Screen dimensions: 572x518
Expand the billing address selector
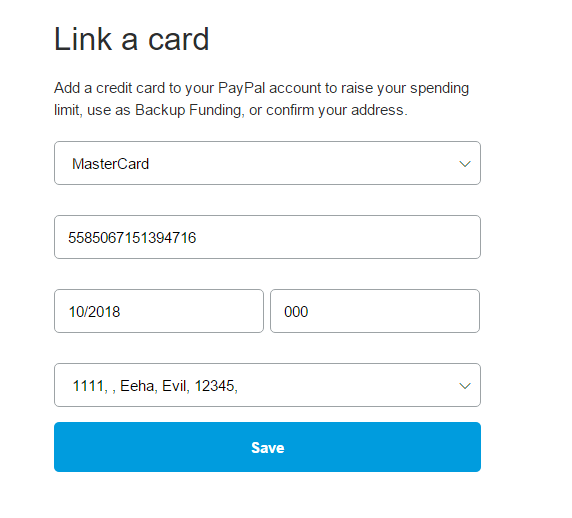coord(267,385)
